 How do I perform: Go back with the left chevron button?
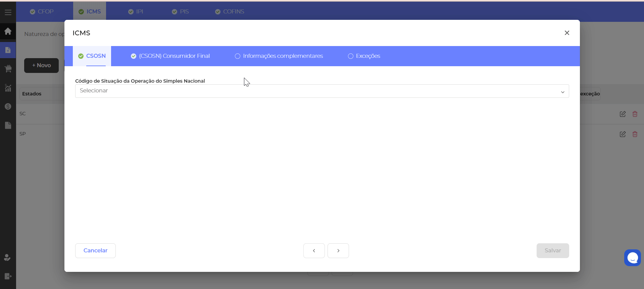click(314, 251)
